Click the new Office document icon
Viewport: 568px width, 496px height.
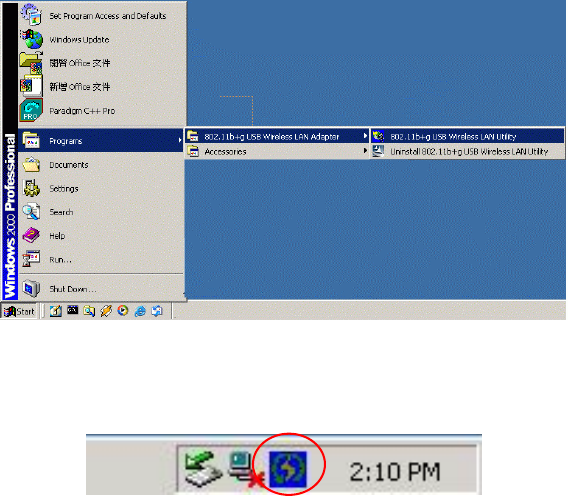click(31, 86)
